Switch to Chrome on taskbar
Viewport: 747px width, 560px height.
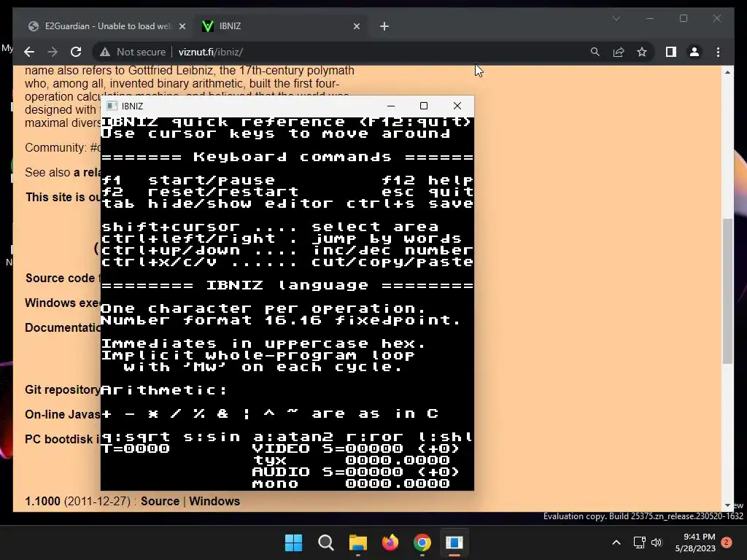coord(422,542)
